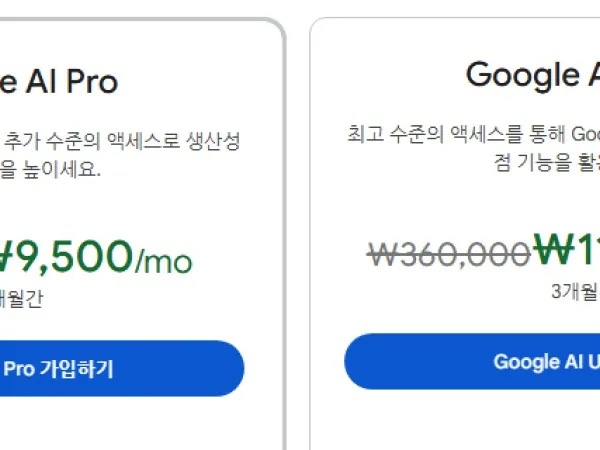Viewport: 600px width, 450px height.
Task: Click the 개월간 text under ₩9,500
Action: pyautogui.click(x=22, y=296)
